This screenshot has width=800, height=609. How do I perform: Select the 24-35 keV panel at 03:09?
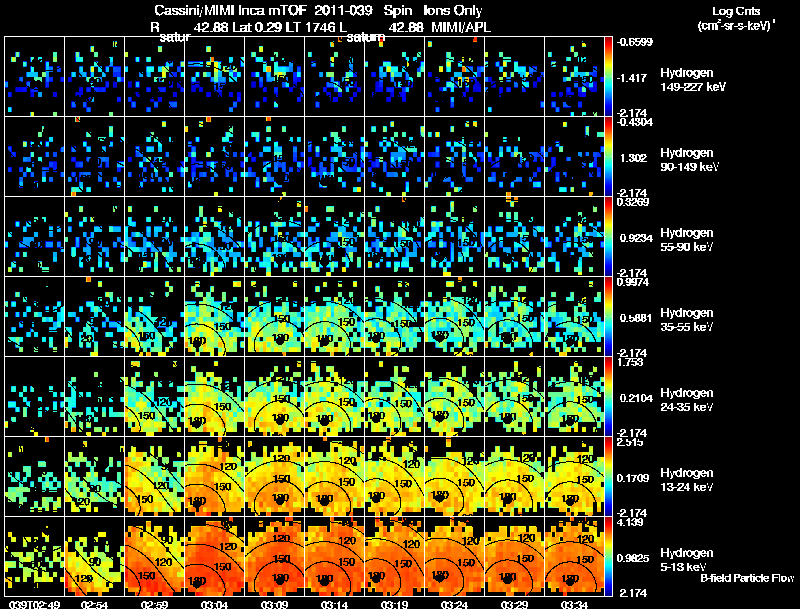click(274, 397)
